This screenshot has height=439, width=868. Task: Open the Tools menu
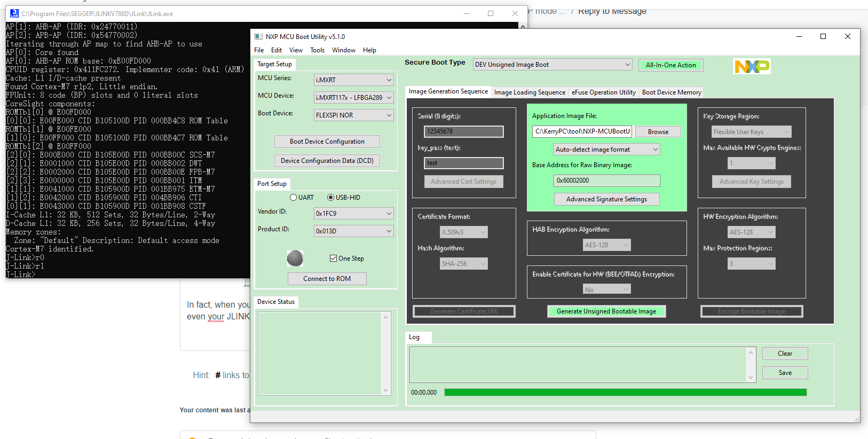click(317, 50)
